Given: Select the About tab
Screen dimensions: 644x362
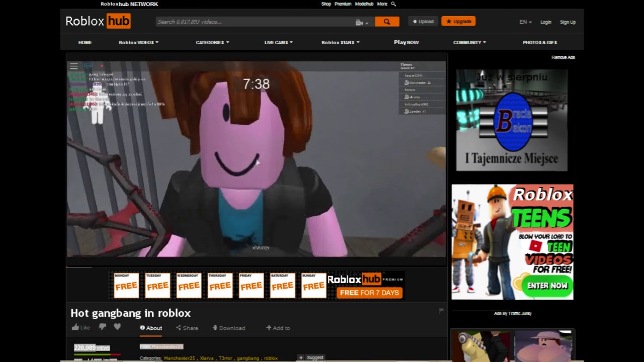Looking at the screenshot, I should pos(151,328).
